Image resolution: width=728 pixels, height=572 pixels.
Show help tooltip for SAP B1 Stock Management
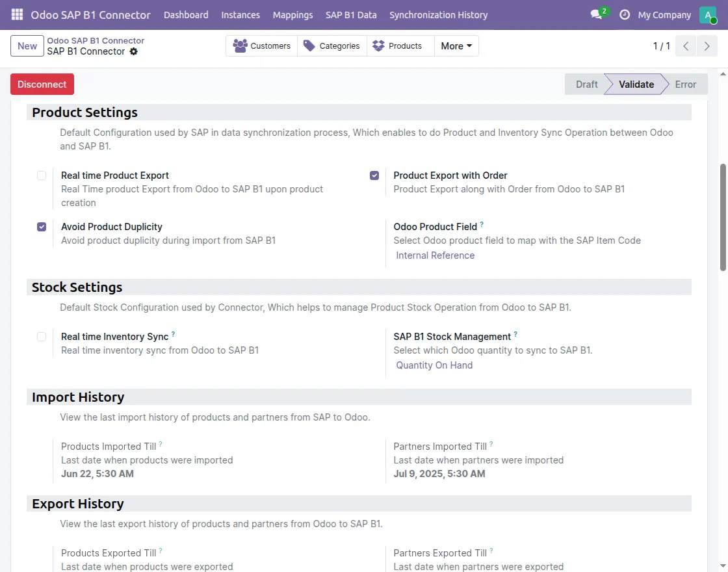(515, 334)
